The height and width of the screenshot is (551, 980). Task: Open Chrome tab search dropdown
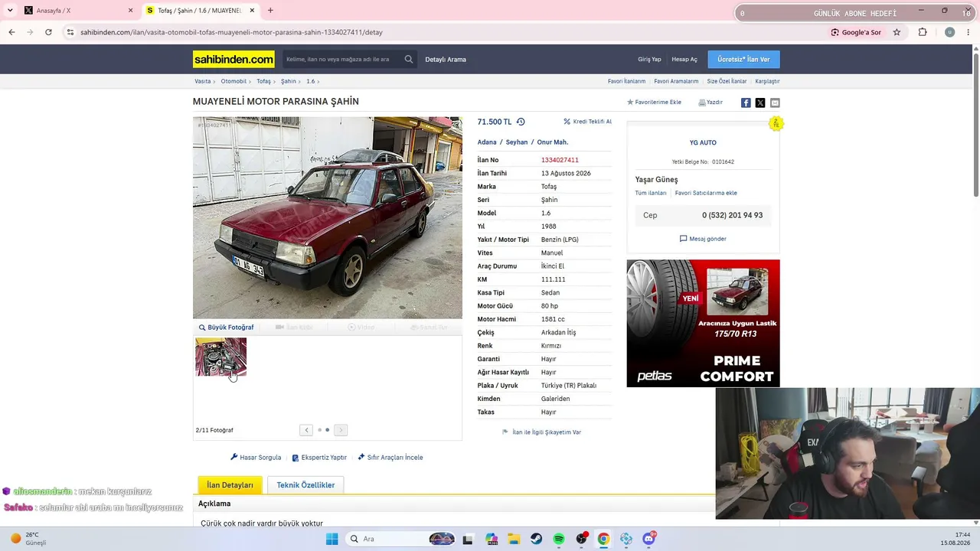click(10, 11)
